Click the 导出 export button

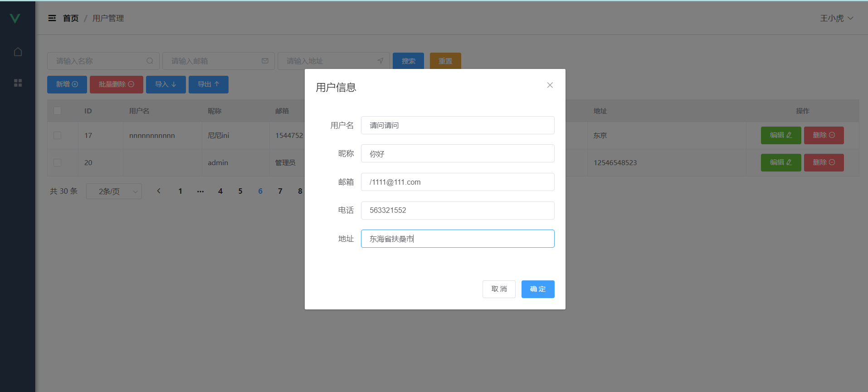tap(209, 84)
